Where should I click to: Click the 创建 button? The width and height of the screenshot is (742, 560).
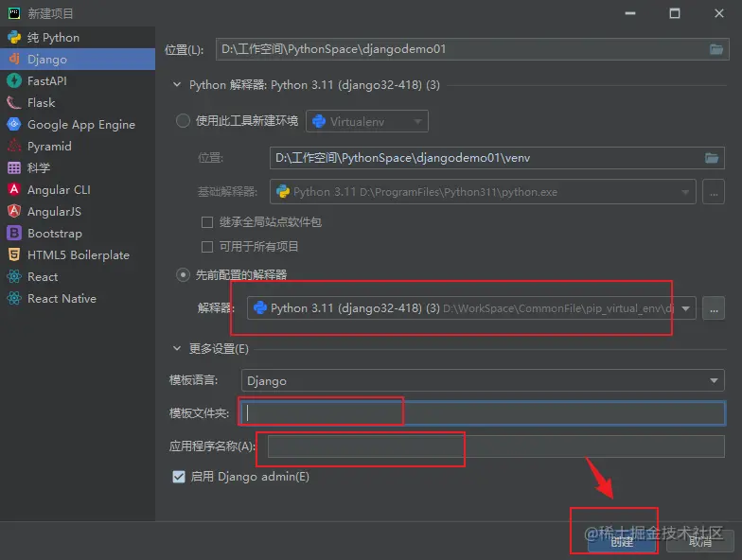pyautogui.click(x=623, y=541)
